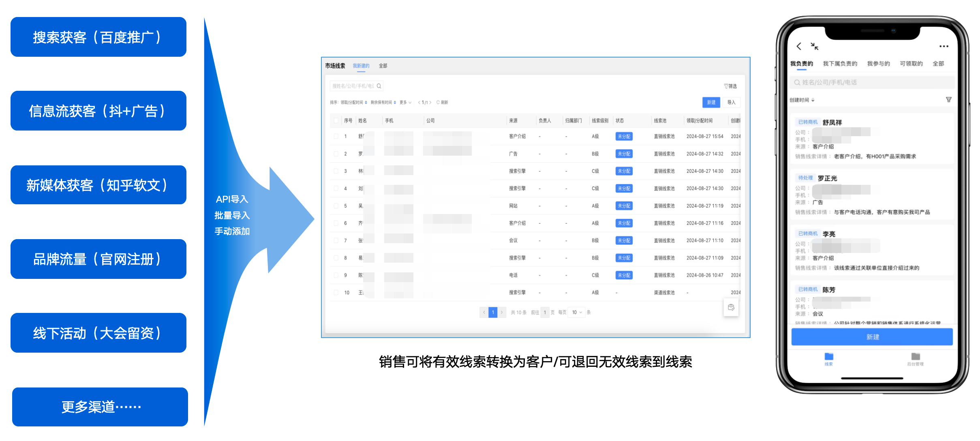
Task: Click the 后台管理 icon in phone bottom bar
Action: click(915, 357)
